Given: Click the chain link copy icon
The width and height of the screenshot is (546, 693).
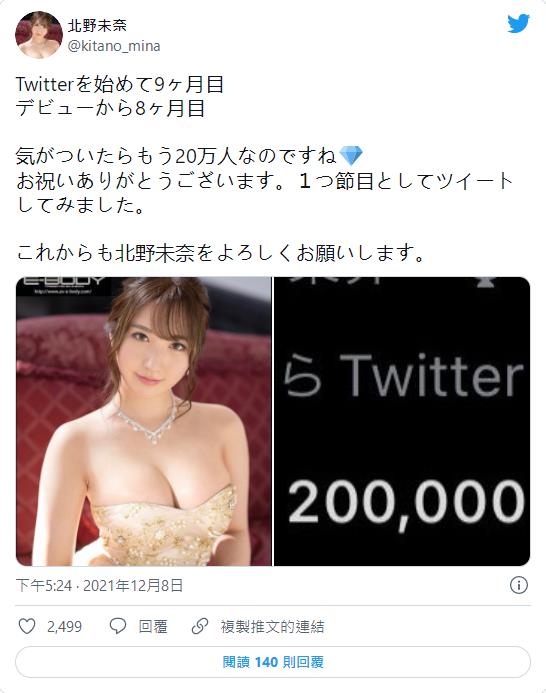Looking at the screenshot, I should click(x=200, y=626).
